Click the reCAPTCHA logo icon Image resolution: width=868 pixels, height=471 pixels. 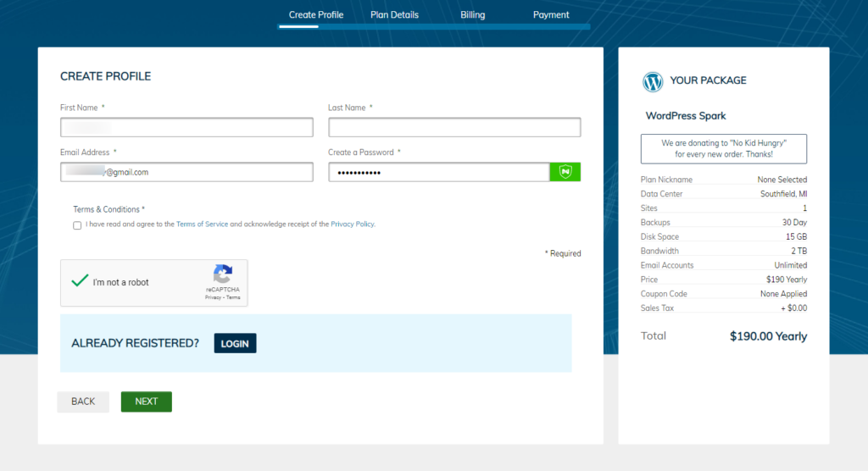point(223,274)
